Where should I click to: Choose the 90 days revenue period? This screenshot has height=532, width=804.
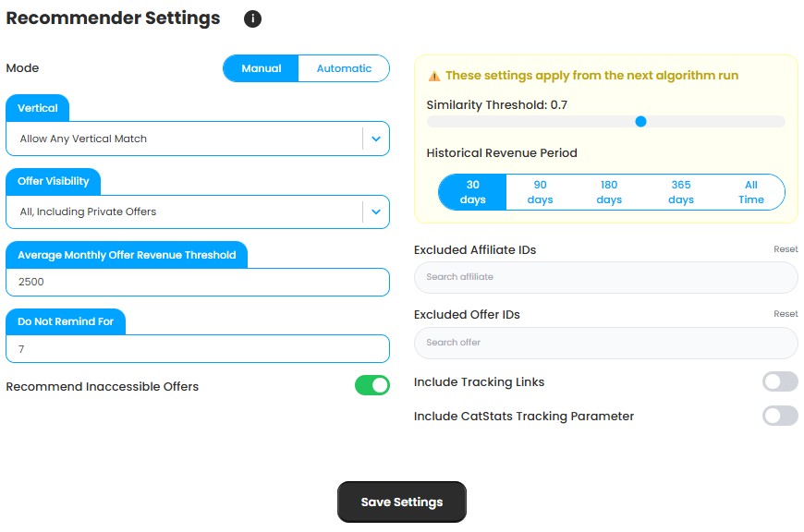click(540, 191)
